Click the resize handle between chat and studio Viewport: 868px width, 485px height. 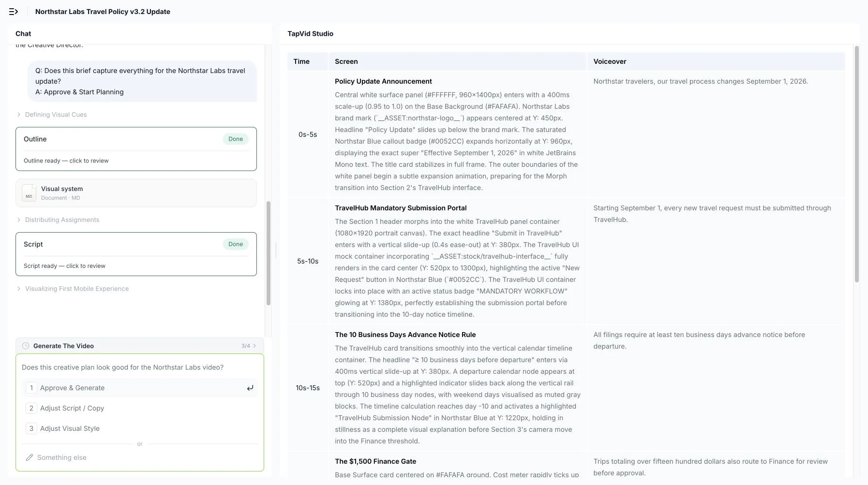(x=276, y=250)
